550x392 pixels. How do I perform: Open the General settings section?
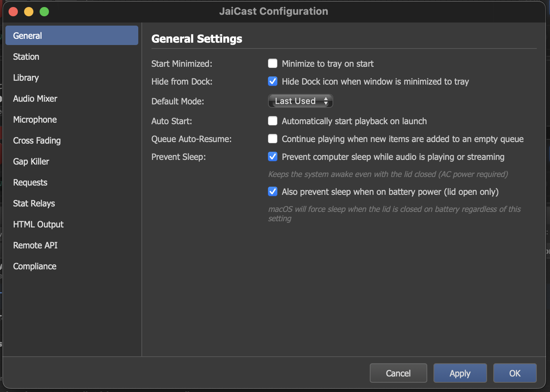(x=72, y=35)
